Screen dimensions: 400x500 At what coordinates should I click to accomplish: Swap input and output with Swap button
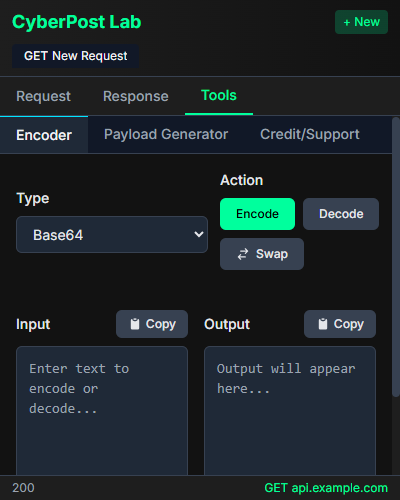(x=262, y=254)
